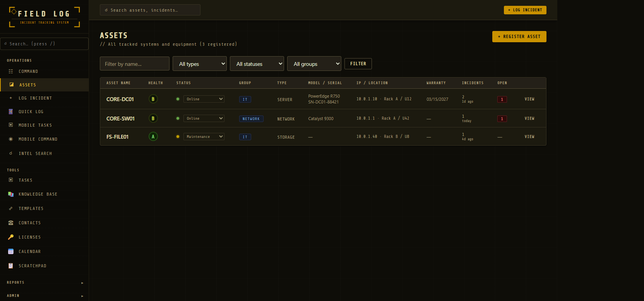
Task: View details for CORE-SW01
Action: pyautogui.click(x=529, y=119)
